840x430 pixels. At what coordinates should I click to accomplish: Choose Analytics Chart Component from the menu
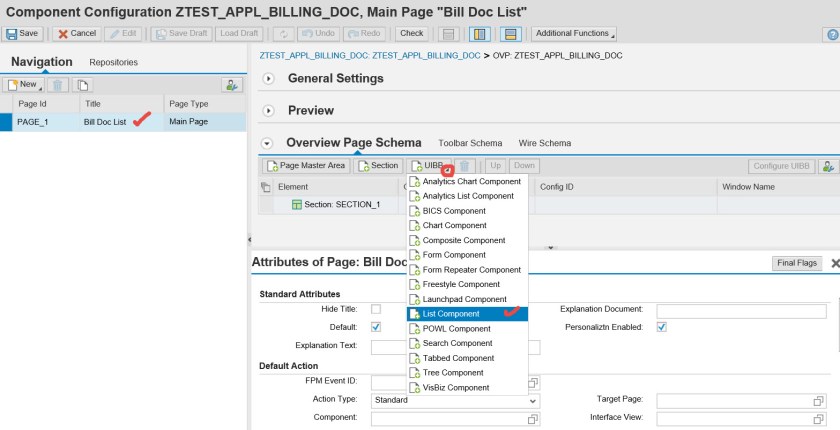click(x=467, y=182)
